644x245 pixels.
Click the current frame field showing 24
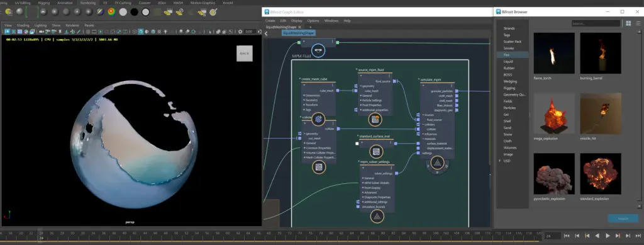pos(552,236)
